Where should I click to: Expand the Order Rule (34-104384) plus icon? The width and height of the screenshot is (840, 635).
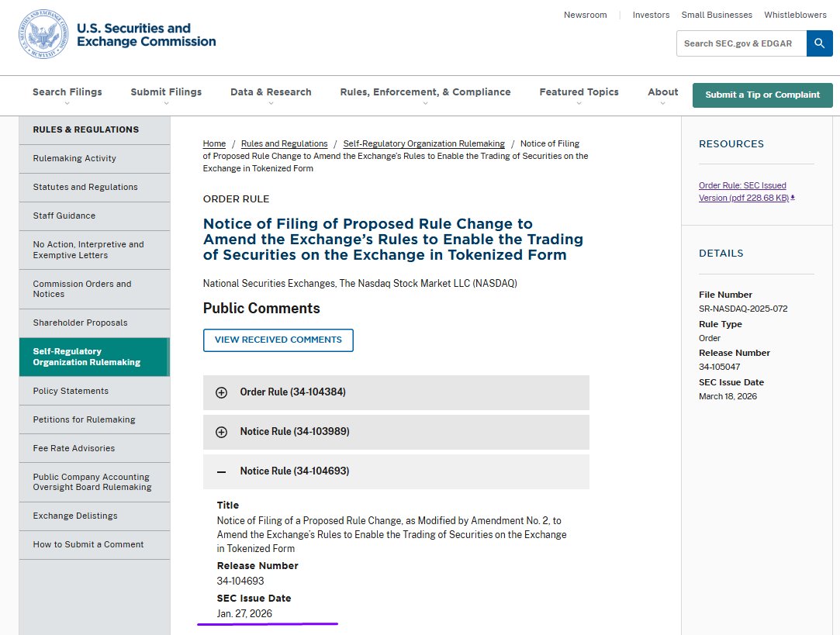coord(221,392)
